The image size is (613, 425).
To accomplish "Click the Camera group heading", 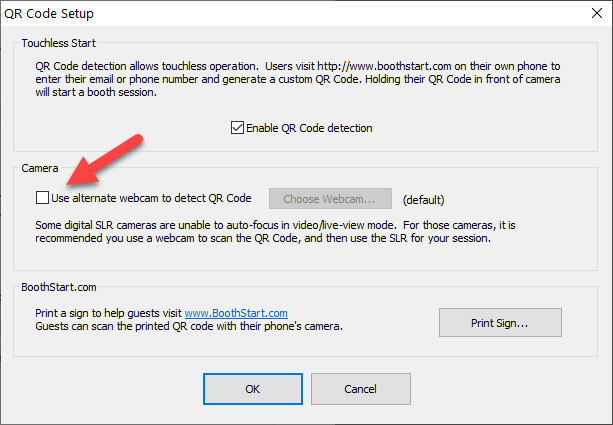I will (40, 168).
